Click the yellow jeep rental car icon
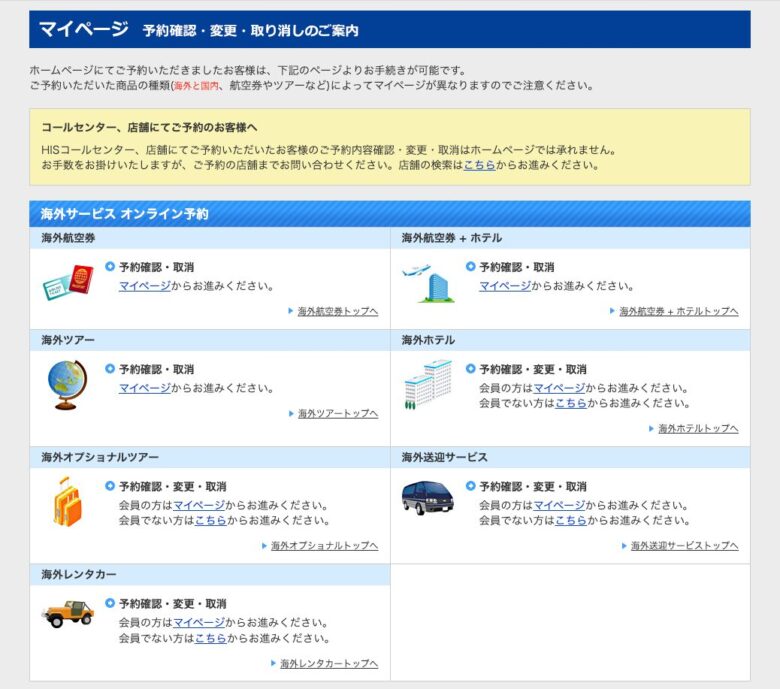The height and width of the screenshot is (689, 780). pyautogui.click(x=68, y=613)
